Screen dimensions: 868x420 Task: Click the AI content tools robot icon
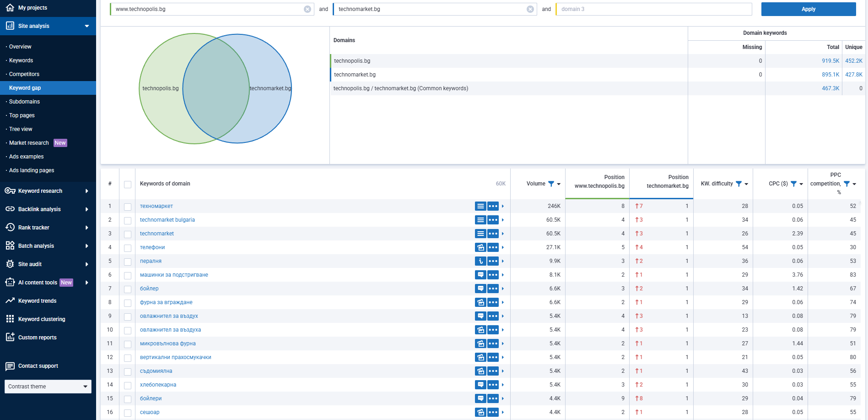[10, 283]
